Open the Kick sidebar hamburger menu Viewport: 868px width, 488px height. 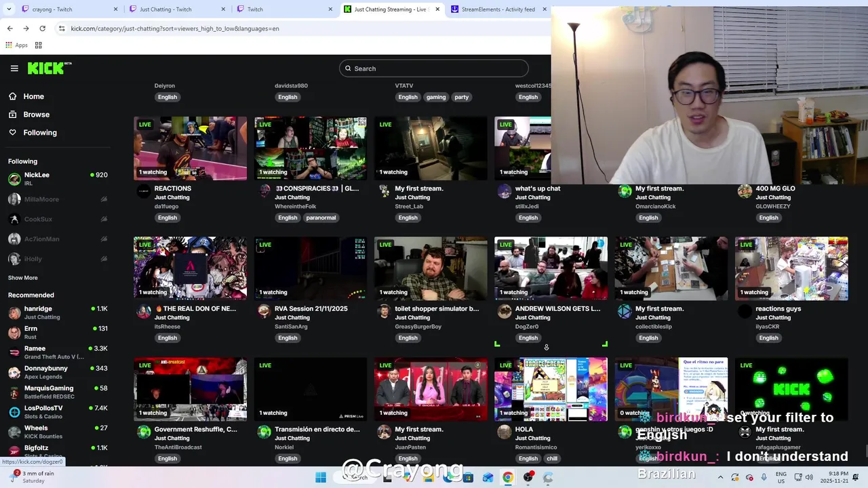[x=14, y=68]
